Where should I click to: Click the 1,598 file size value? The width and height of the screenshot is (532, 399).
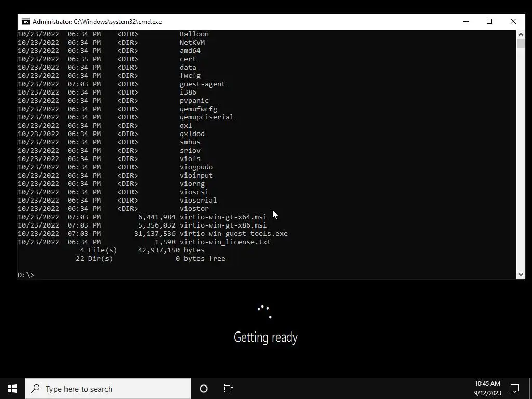coord(165,242)
